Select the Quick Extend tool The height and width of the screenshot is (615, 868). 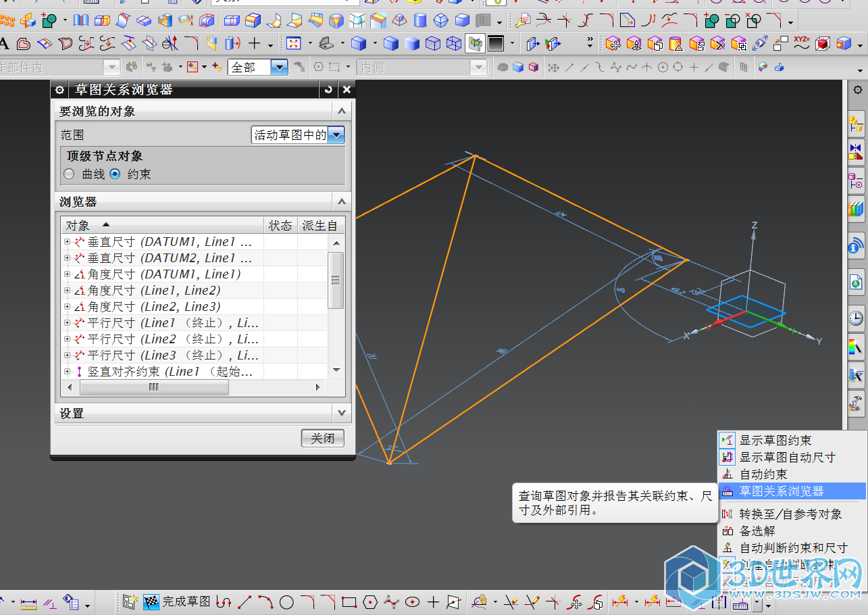533,601
